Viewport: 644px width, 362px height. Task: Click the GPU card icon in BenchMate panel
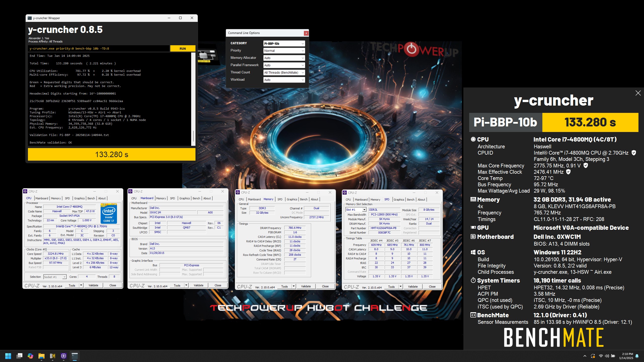473,228
